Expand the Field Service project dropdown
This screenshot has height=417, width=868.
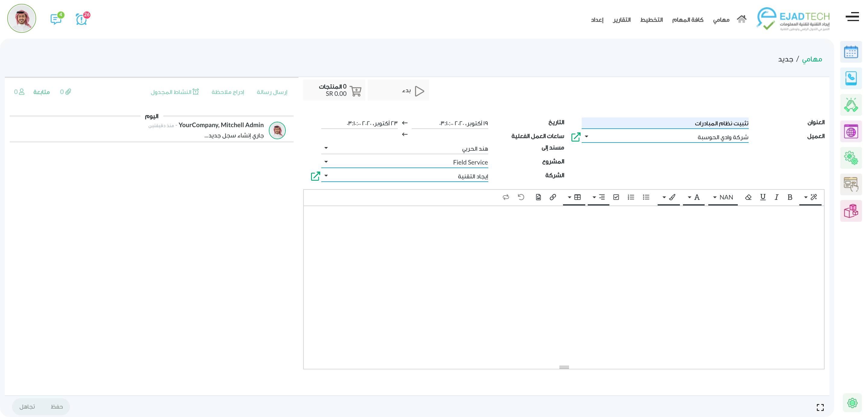tap(326, 162)
